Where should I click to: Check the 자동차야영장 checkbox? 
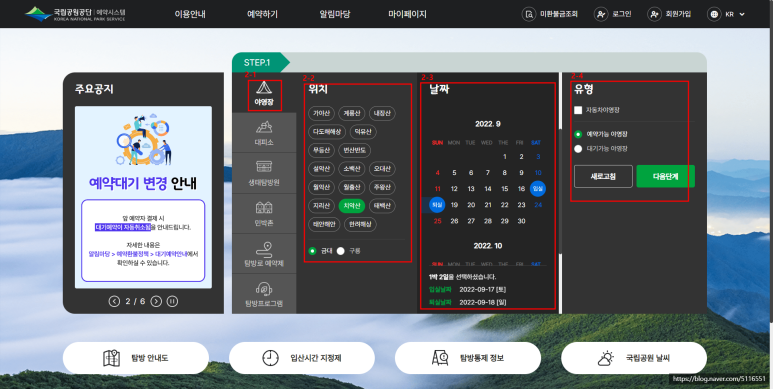pos(578,110)
